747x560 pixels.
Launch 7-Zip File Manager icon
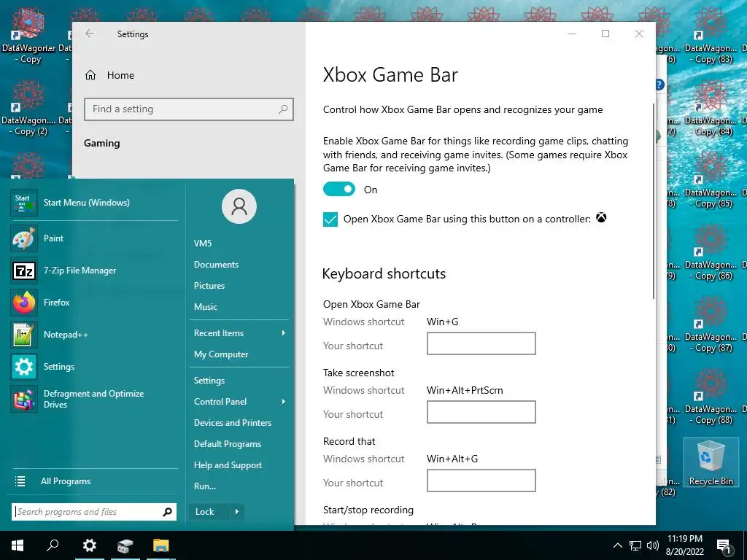[24, 271]
